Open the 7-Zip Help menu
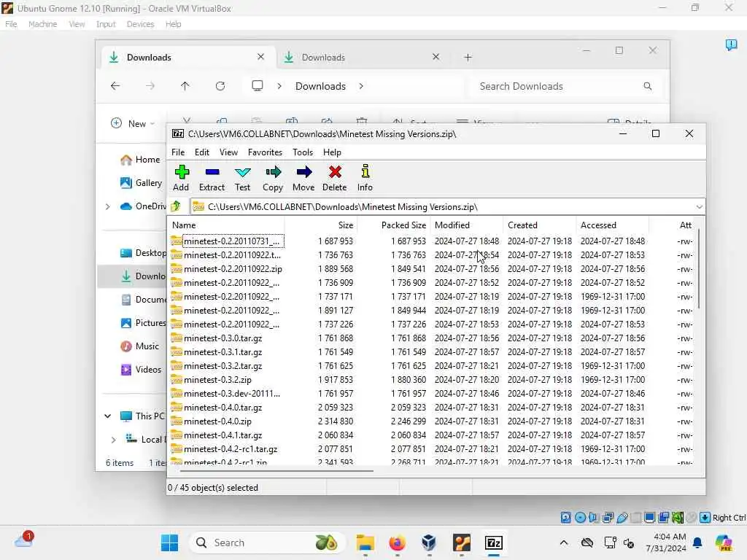 pos(332,152)
